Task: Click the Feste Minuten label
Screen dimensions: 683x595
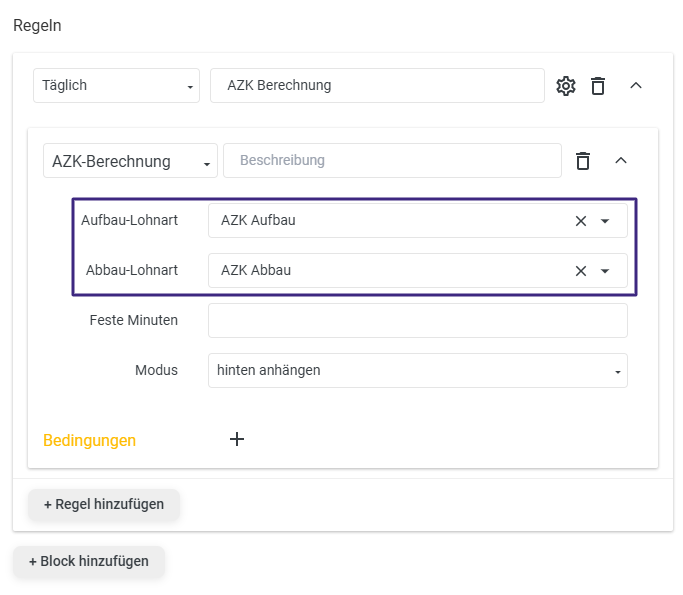Action: pos(133,320)
